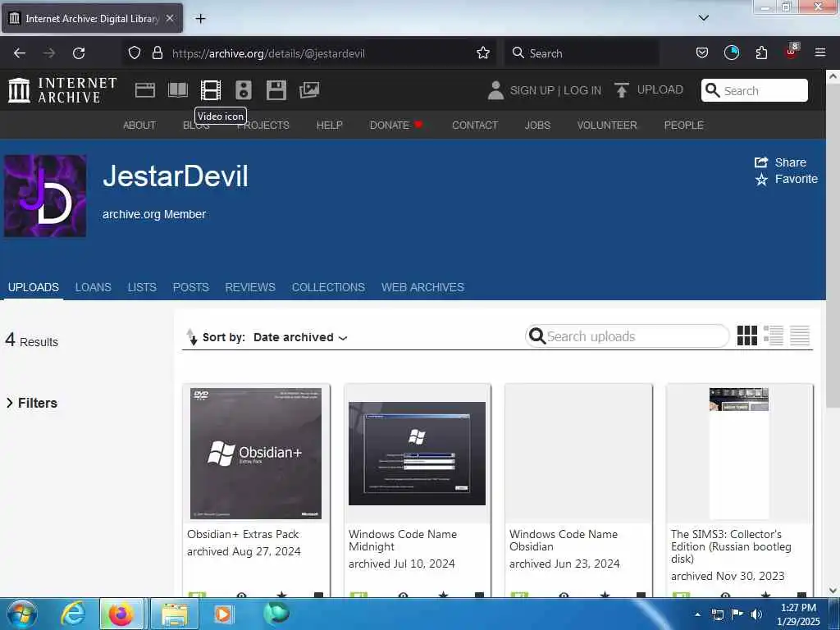Open the browser tab list dropdown
This screenshot has width=840, height=630.
coord(704,18)
